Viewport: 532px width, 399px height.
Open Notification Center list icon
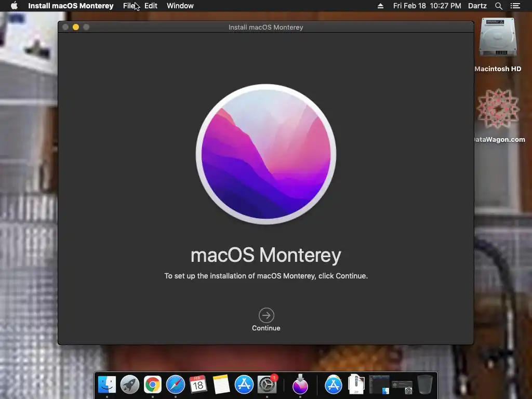515,6
